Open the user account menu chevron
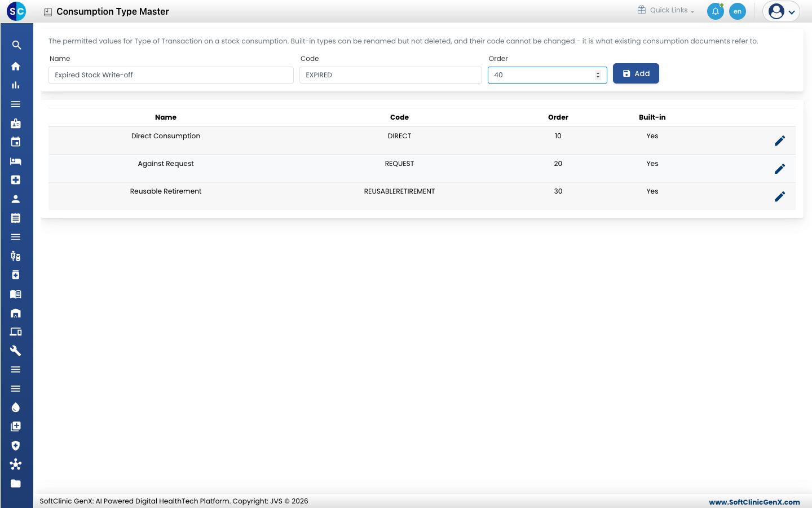Screen dimensions: 812x508 pyautogui.click(x=792, y=12)
